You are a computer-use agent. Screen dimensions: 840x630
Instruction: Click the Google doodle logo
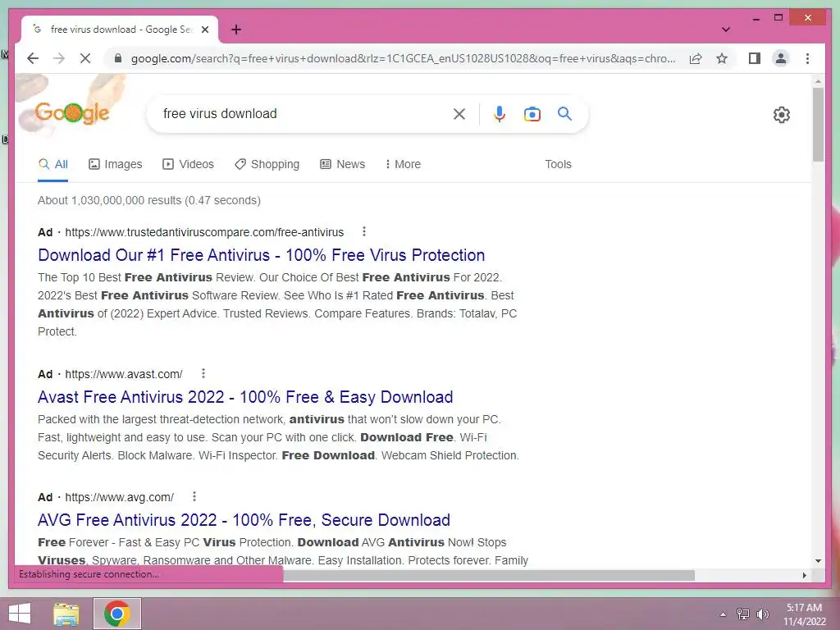pos(72,112)
